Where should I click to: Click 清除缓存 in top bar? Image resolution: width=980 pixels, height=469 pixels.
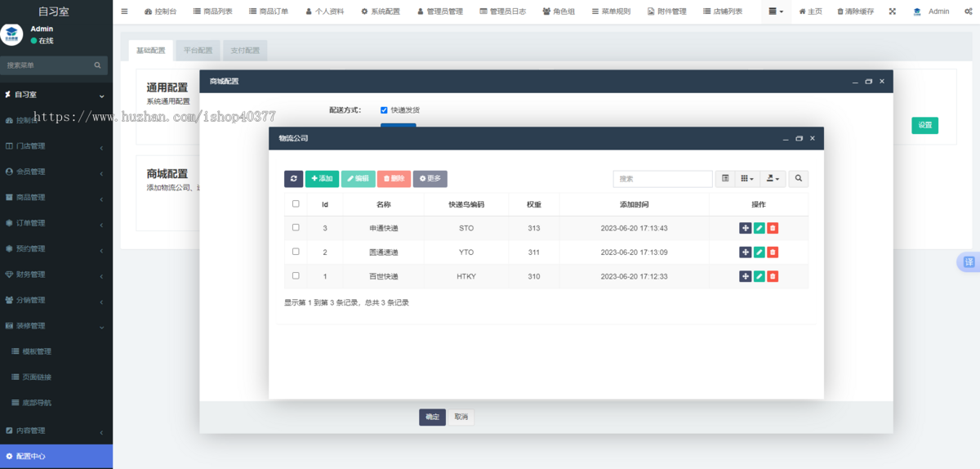(x=854, y=11)
